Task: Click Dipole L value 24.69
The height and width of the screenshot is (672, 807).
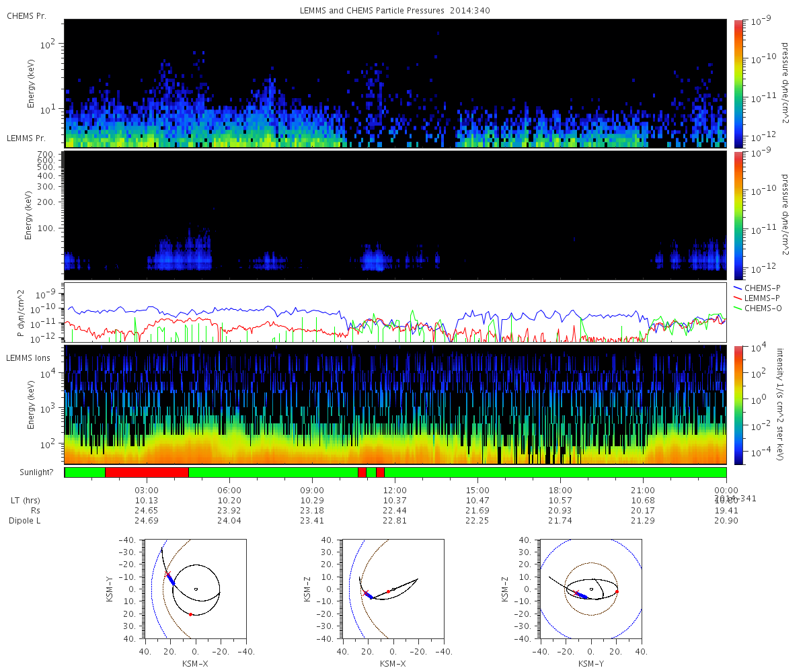Action: 147,521
